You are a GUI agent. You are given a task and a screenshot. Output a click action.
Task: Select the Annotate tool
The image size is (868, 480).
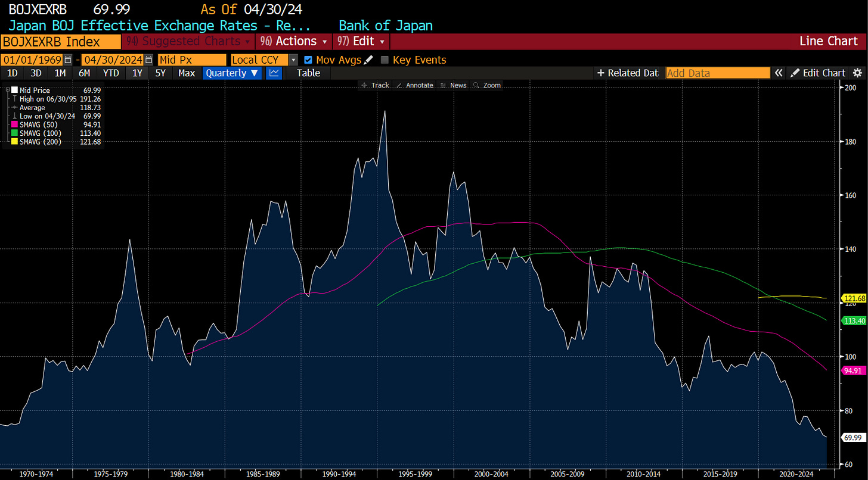(415, 85)
